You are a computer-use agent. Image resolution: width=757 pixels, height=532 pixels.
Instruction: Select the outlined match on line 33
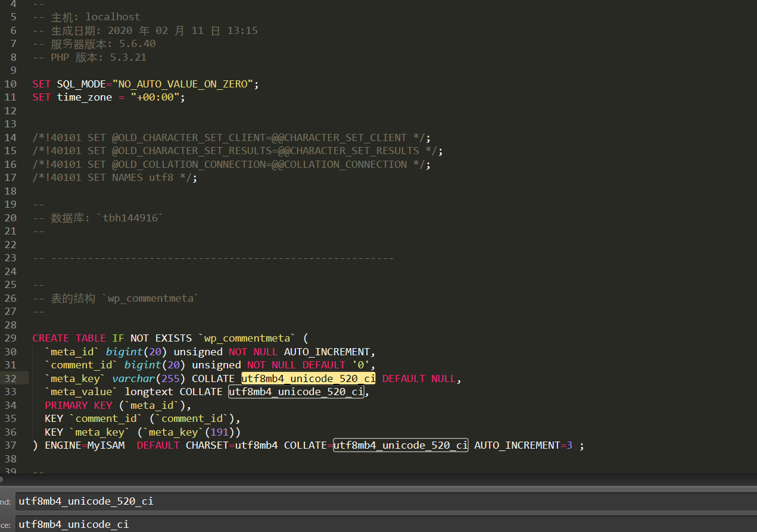(296, 392)
